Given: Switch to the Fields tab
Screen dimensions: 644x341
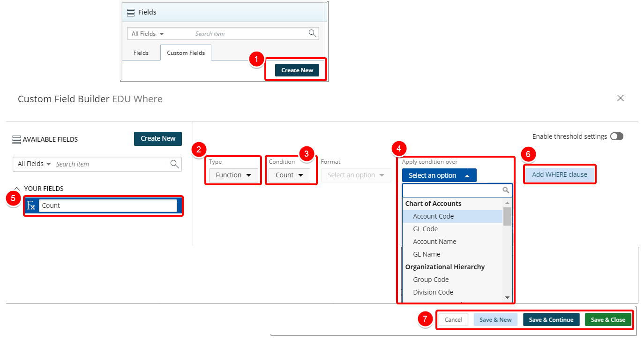Looking at the screenshot, I should [141, 53].
